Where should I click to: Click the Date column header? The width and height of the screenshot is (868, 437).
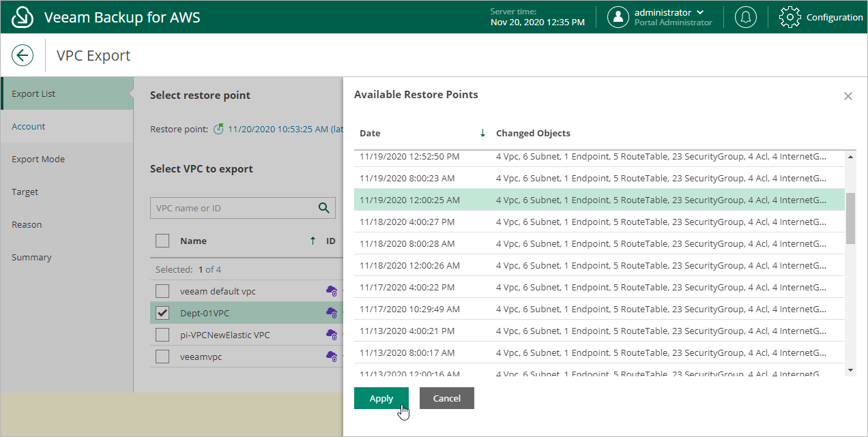point(370,133)
